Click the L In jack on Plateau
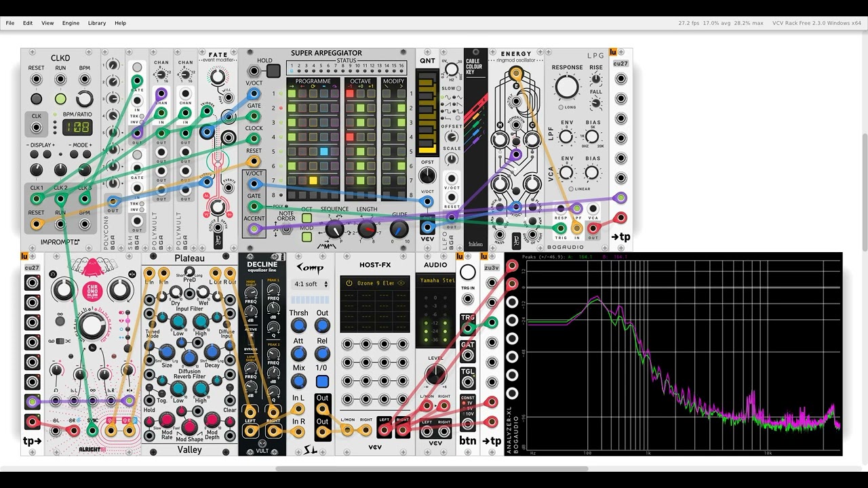Viewport: 868px width, 488px height. click(x=150, y=272)
